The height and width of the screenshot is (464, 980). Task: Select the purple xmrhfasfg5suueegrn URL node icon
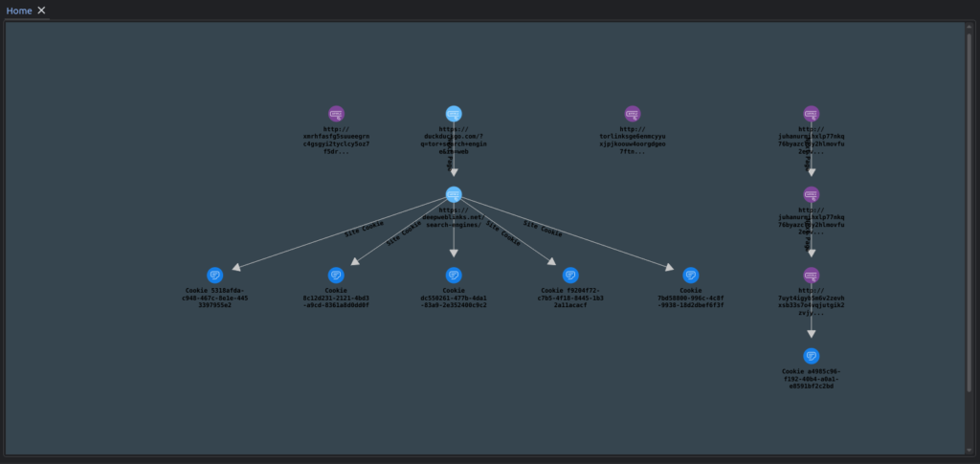pyautogui.click(x=336, y=114)
